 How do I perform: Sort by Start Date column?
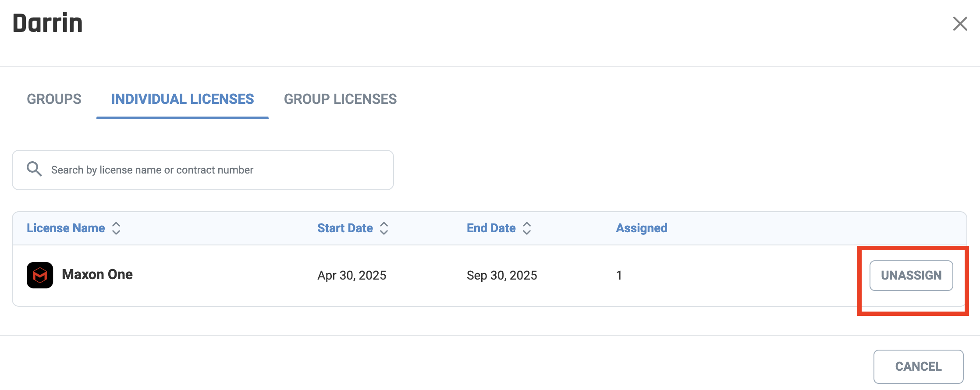pyautogui.click(x=353, y=228)
